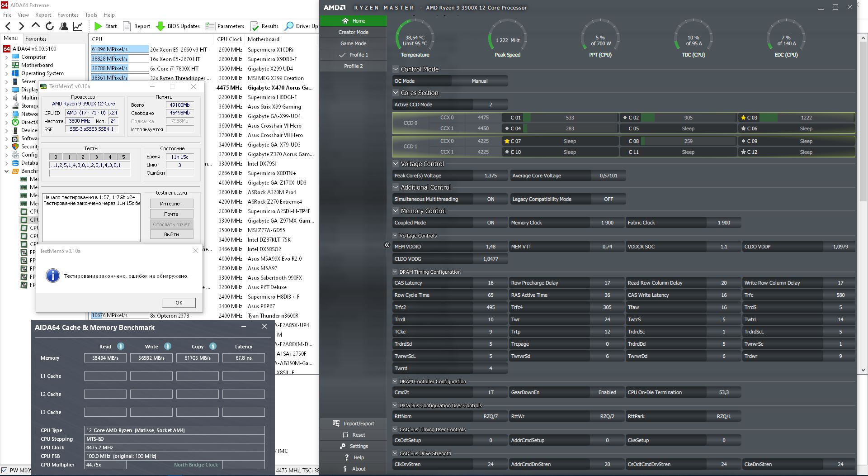868x476 pixels.
Task: Open benchmark Parameters in AIDA64 toolbar
Action: [225, 26]
